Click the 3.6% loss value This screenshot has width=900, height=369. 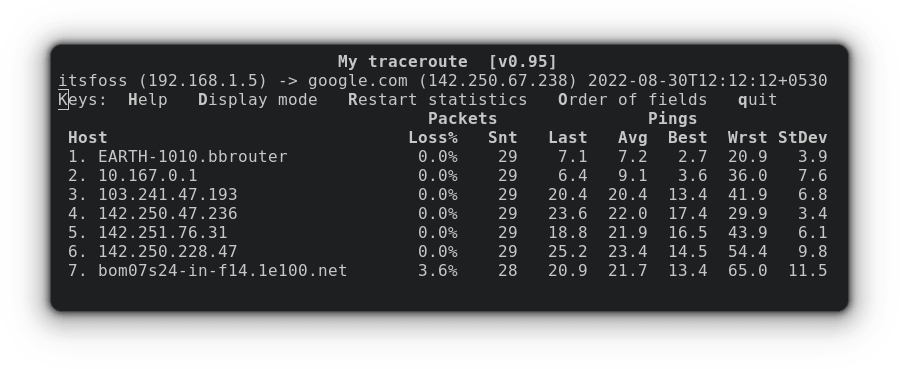point(437,270)
